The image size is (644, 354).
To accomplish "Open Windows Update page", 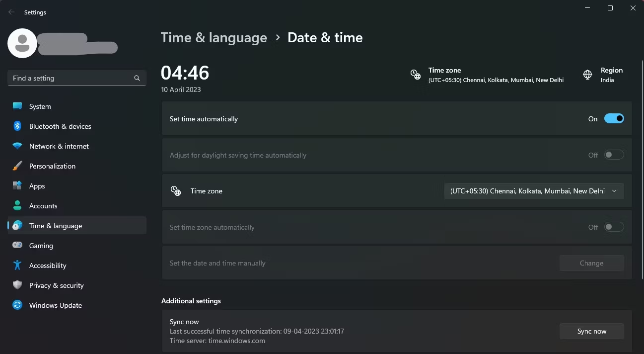I will pyautogui.click(x=77, y=305).
